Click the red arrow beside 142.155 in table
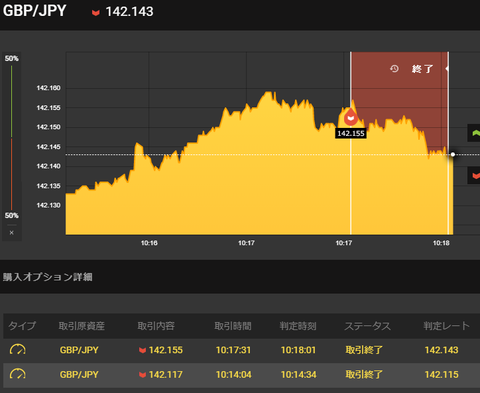 [142, 350]
